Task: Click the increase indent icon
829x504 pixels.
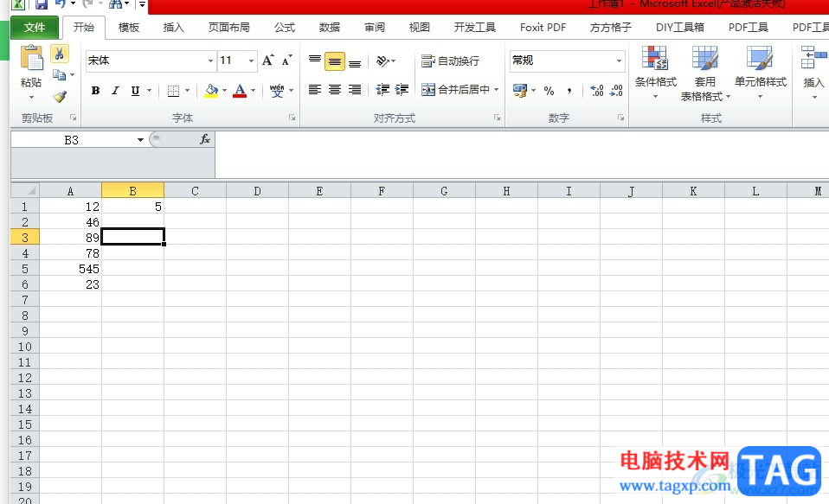Action: click(402, 90)
